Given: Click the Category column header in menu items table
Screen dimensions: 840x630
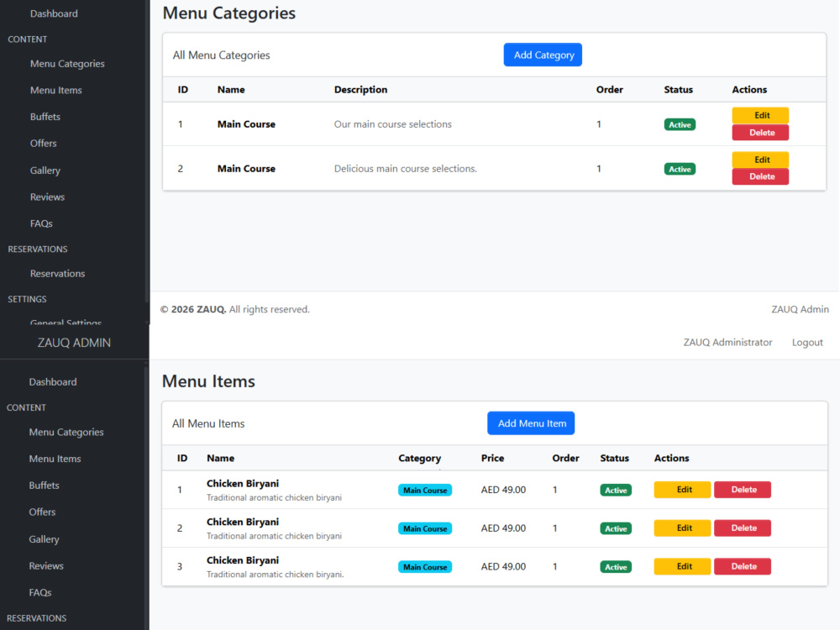Looking at the screenshot, I should tap(419, 459).
